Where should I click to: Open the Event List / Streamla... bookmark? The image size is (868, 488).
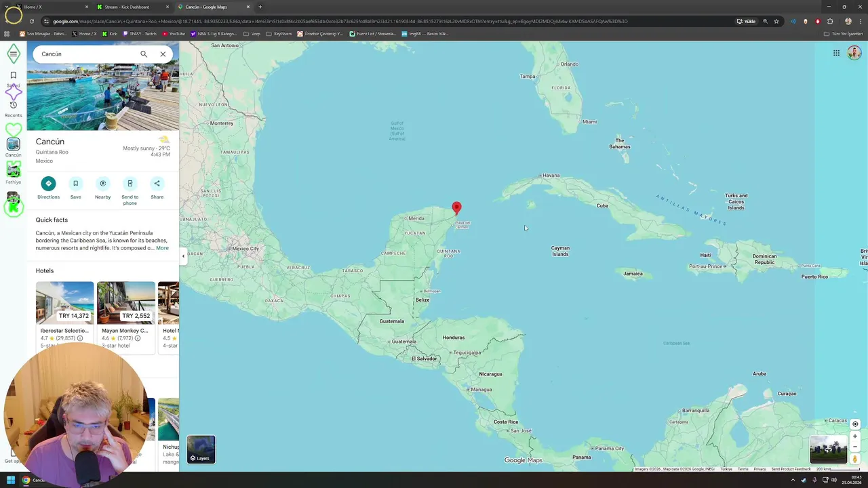click(373, 33)
